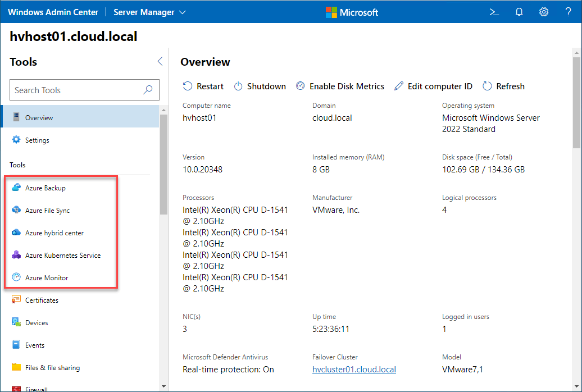
Task: Click the Microsoft Windows Server 2022 Standard text
Action: [x=490, y=124]
